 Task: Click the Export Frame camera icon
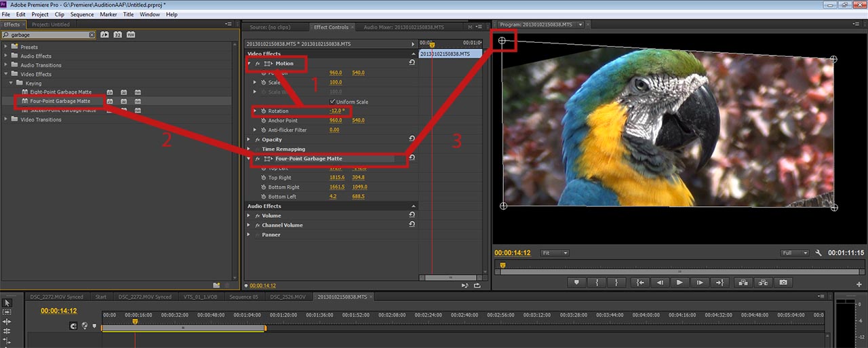[783, 282]
